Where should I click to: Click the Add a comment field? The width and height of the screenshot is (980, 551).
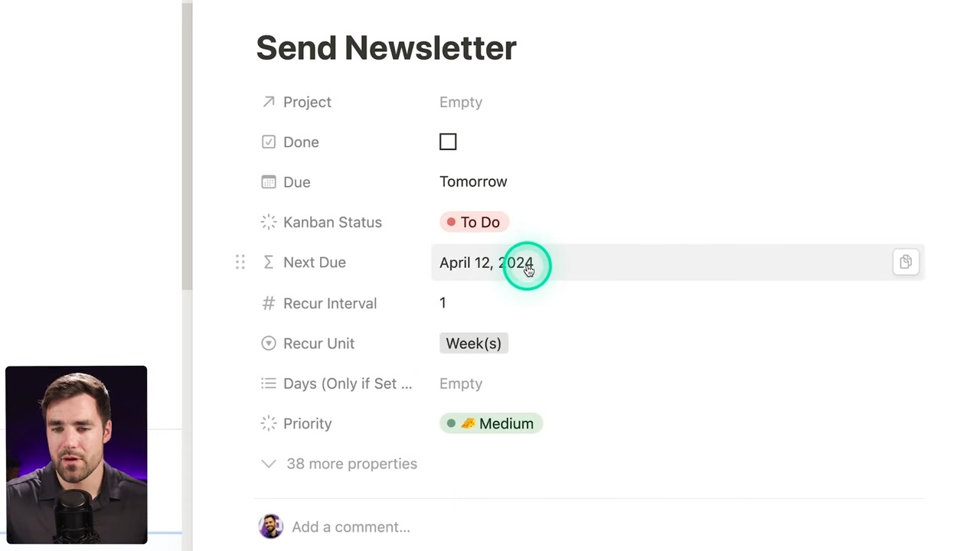[x=351, y=527]
